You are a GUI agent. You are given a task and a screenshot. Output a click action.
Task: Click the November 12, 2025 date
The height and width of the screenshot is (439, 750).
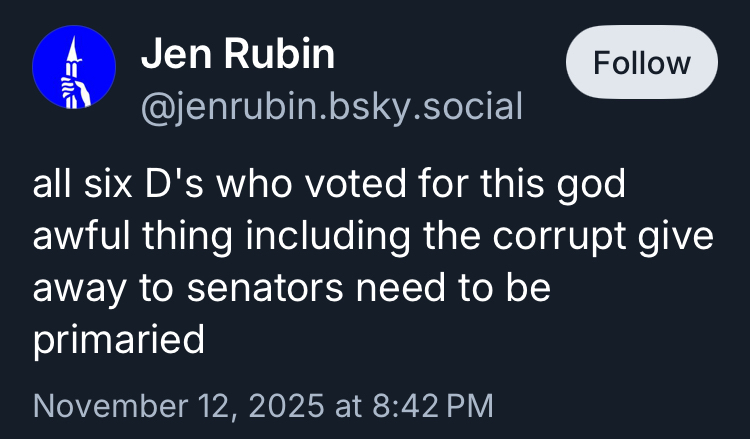point(178,405)
